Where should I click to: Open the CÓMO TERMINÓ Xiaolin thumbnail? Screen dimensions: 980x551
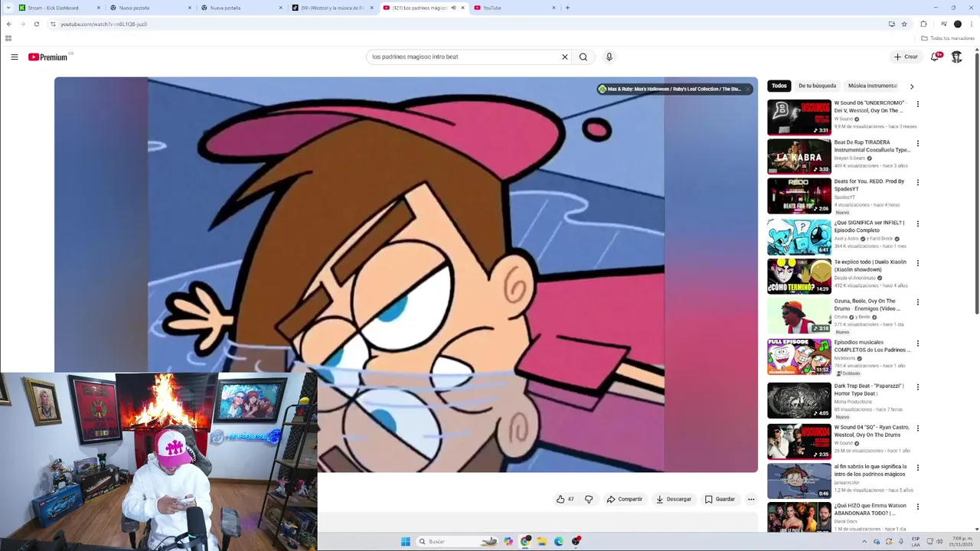tap(799, 276)
